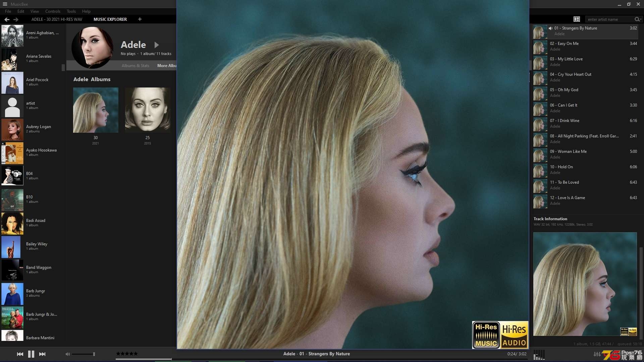The image size is (644, 362).
Task: Select track 01 - Strangers By Nature
Action: click(x=585, y=31)
